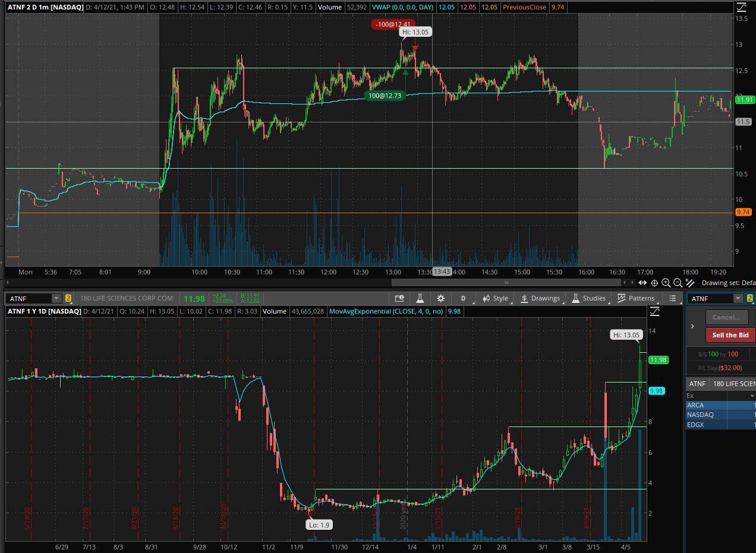Image resolution: width=756 pixels, height=553 pixels.
Task: Click the yellow link number 2 badge beside lower chart symbol
Action: click(x=68, y=298)
